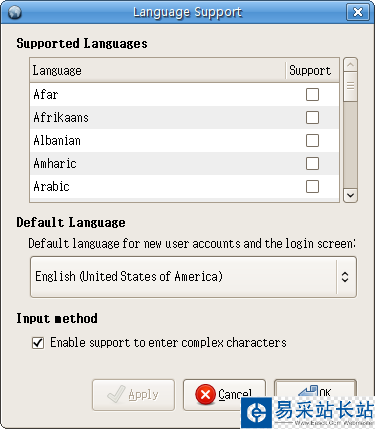Tick the Amharic support box

click(x=312, y=163)
